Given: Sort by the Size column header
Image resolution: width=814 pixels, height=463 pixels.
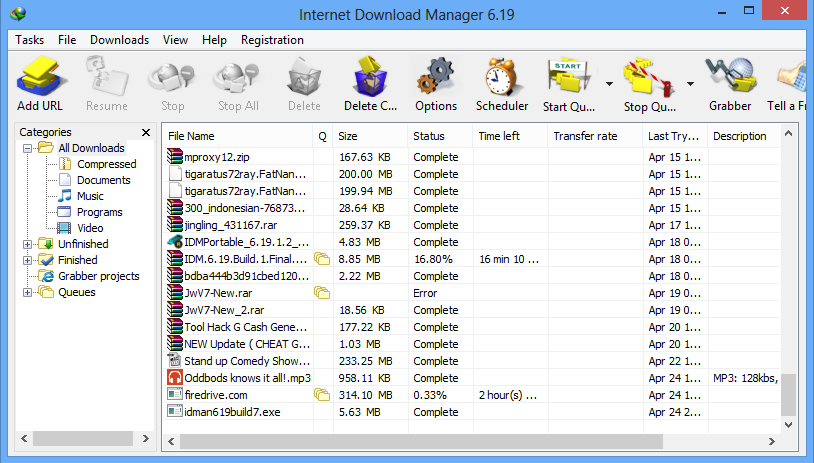Looking at the screenshot, I should (370, 136).
